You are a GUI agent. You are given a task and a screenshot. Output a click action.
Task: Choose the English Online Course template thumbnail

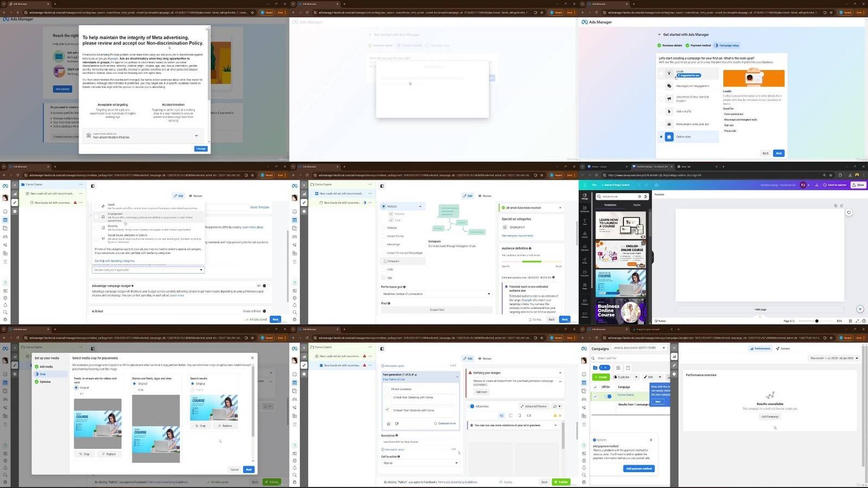click(x=621, y=254)
